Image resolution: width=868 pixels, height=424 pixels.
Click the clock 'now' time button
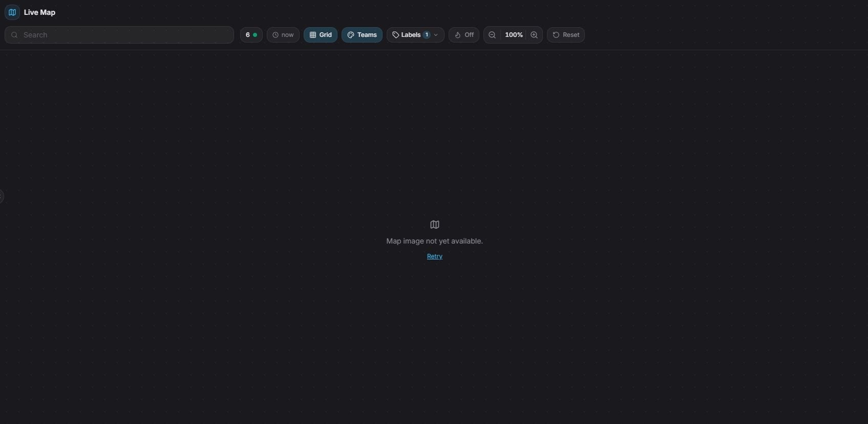pyautogui.click(x=283, y=35)
